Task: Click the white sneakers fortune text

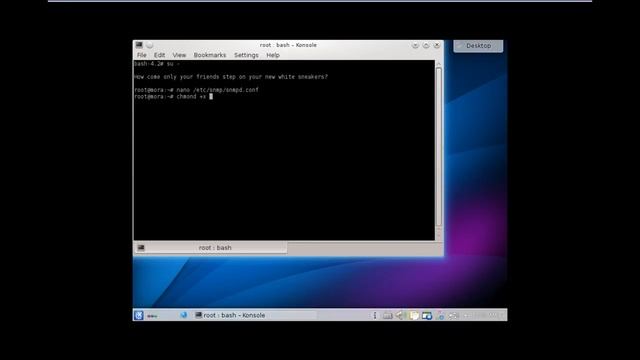Action: [x=231, y=77]
